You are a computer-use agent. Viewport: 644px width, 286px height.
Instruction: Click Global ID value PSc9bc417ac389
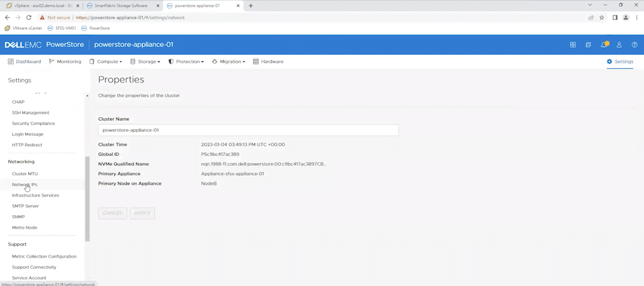(x=221, y=154)
